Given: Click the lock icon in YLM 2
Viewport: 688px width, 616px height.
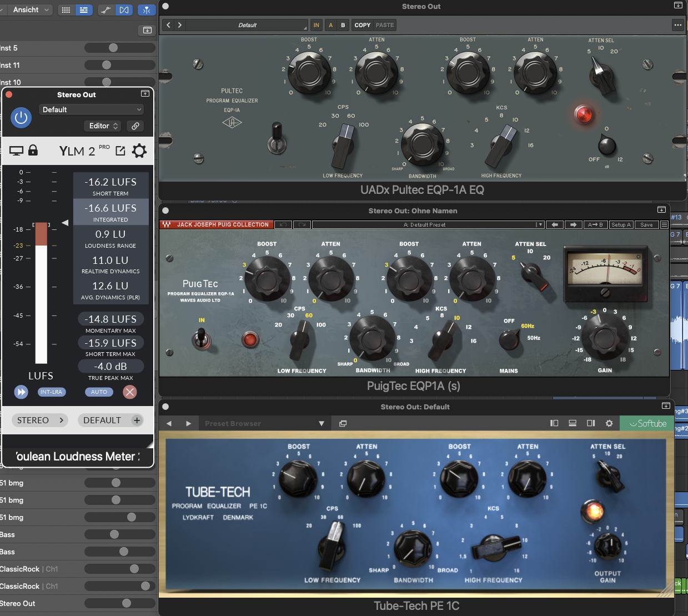Looking at the screenshot, I should 33,151.
